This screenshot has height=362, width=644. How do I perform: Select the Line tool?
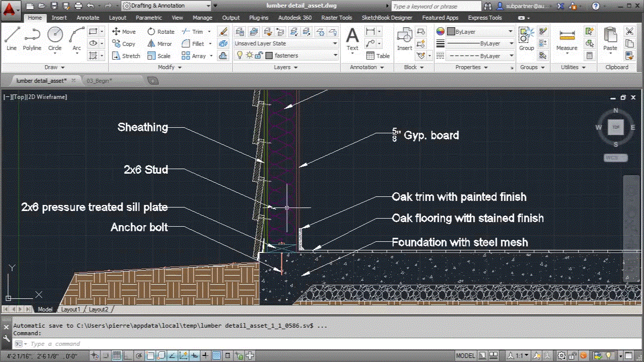pos(12,39)
